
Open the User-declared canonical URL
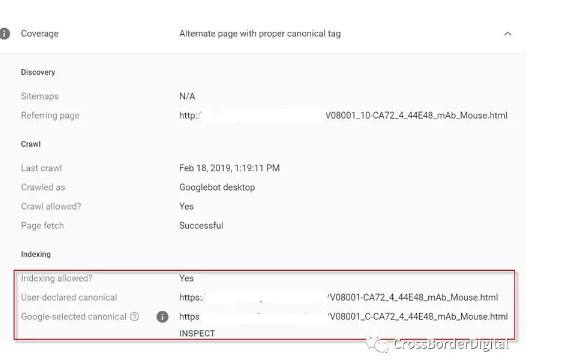pos(338,298)
